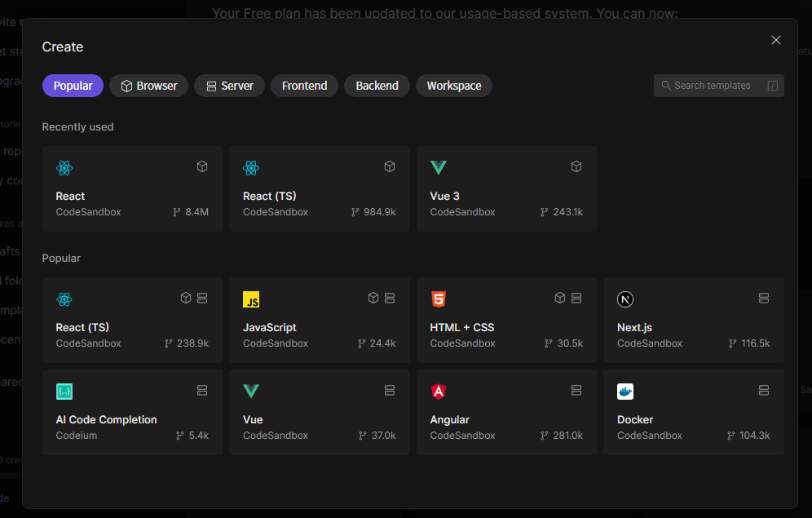Switch to the Server filter tab
812x518 pixels.
click(x=229, y=86)
